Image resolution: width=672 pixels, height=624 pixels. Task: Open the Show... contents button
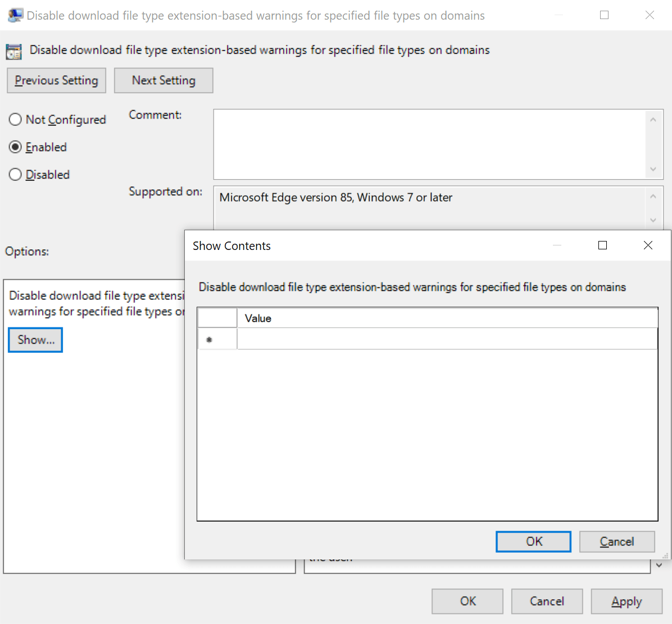(x=35, y=340)
